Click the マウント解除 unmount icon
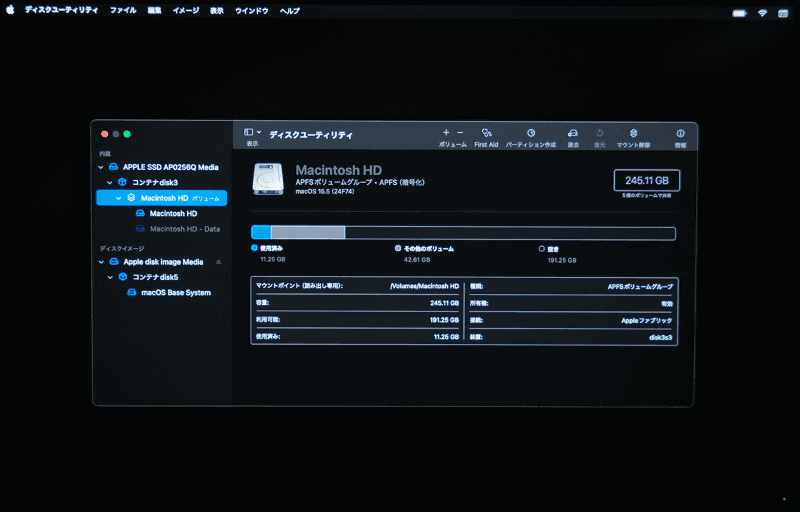Image resolution: width=800 pixels, height=512 pixels. coord(633,133)
